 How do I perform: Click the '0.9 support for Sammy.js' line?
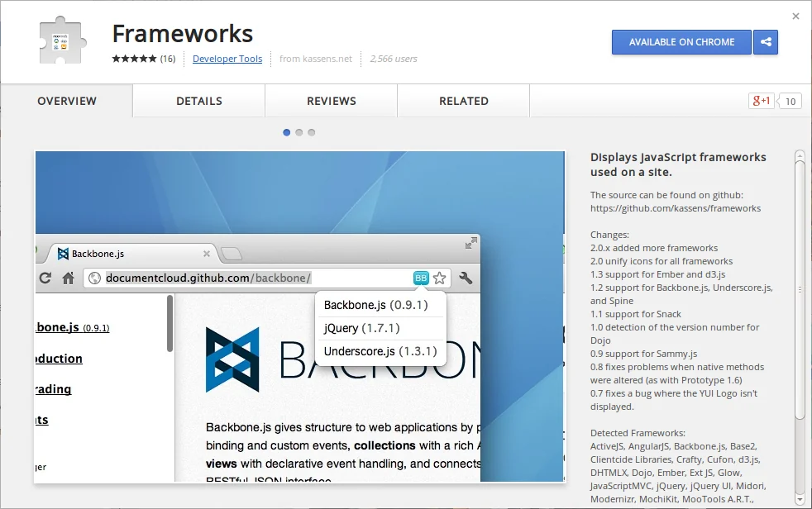(643, 354)
